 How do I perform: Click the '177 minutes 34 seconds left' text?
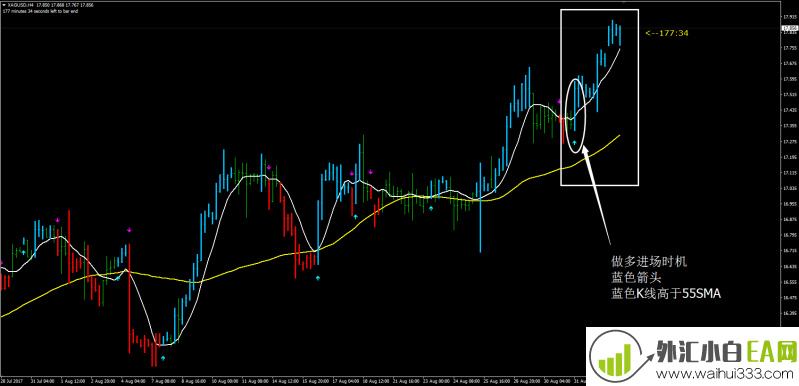click(x=41, y=11)
